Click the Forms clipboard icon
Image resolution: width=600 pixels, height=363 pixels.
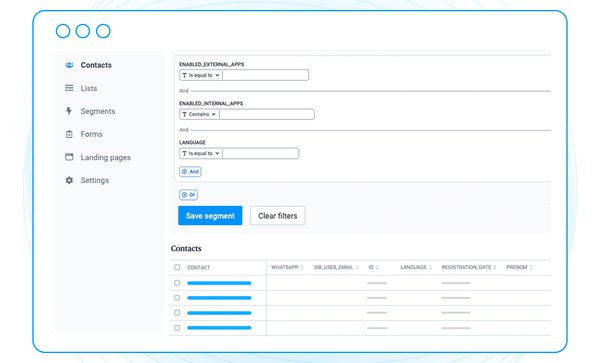[x=69, y=134]
